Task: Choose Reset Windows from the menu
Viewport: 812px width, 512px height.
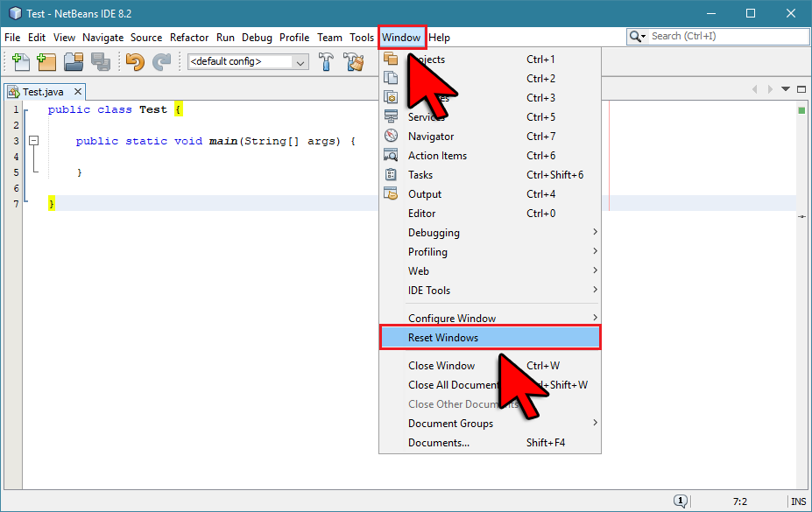Action: click(x=490, y=337)
